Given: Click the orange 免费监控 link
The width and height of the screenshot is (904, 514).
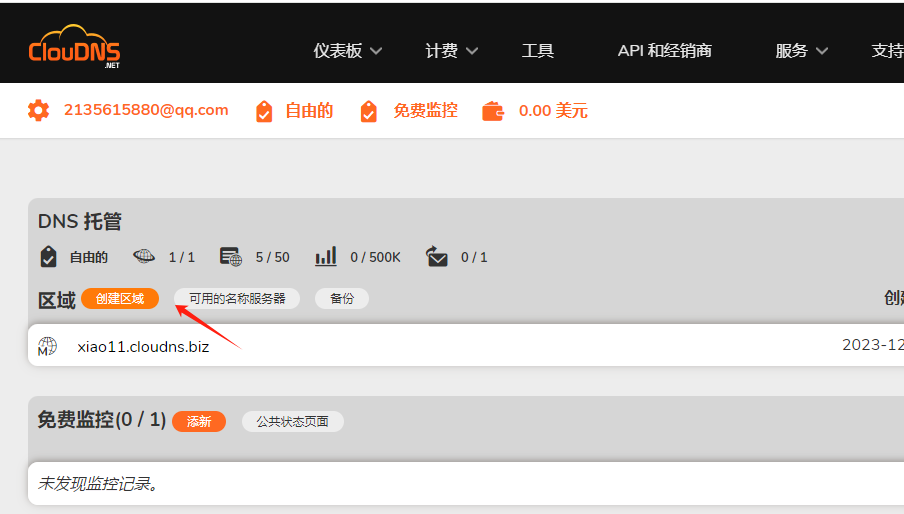Looking at the screenshot, I should click(425, 111).
